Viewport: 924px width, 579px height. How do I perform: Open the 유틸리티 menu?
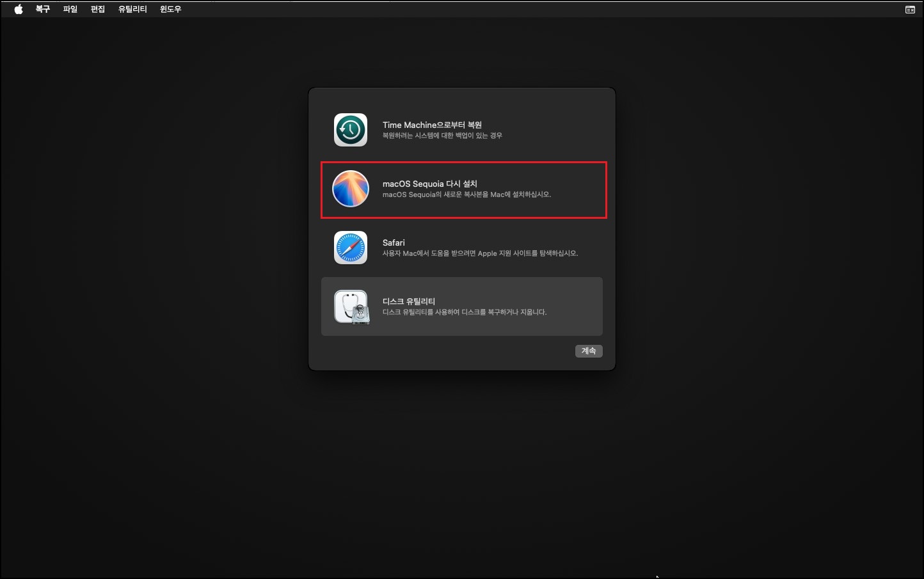pos(132,9)
